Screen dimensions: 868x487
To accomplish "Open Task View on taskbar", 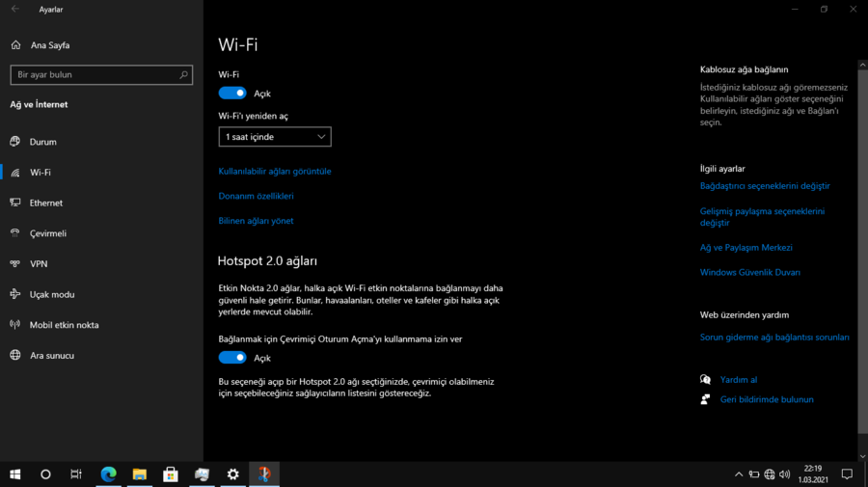I will 76,474.
